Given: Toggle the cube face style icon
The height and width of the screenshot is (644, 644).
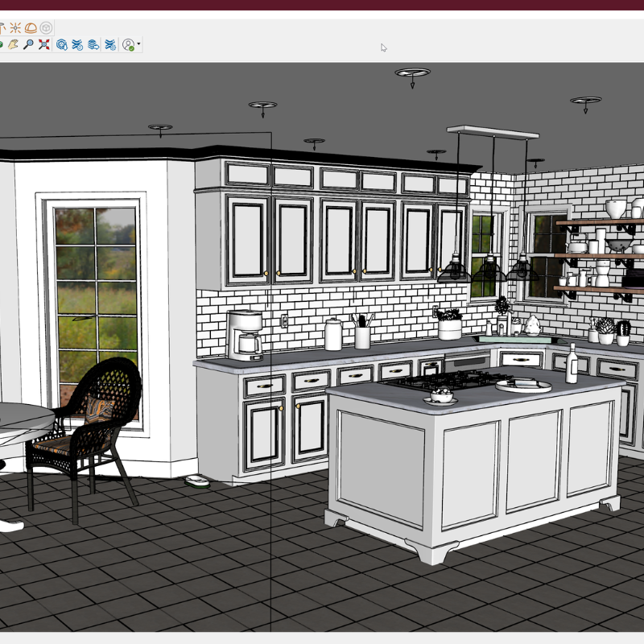Looking at the screenshot, I should coord(46,27).
